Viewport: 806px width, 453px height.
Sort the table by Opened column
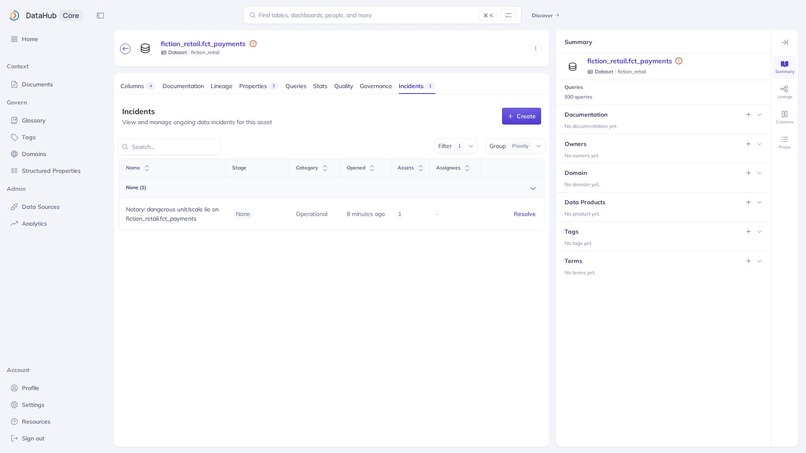click(372, 168)
